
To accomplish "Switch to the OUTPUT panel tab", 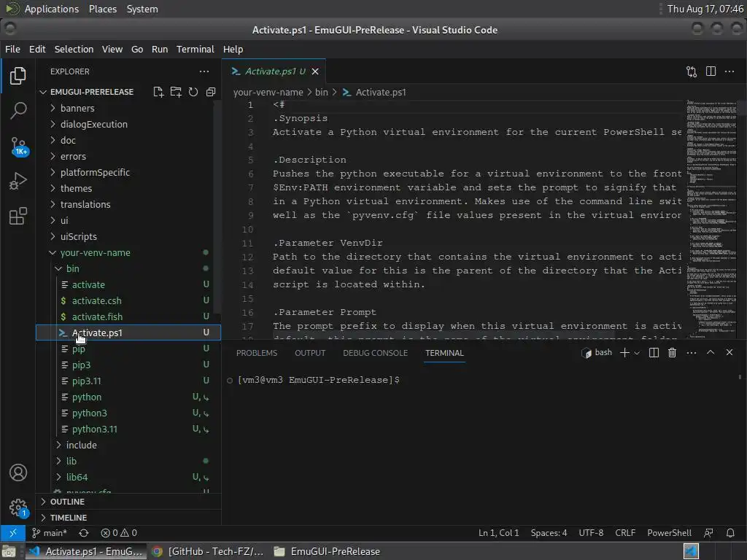I will 310,353.
